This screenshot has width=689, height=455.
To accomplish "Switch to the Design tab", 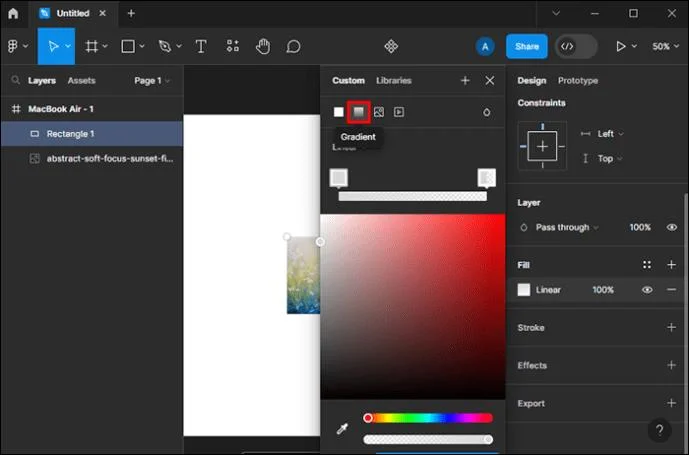I will pos(532,80).
